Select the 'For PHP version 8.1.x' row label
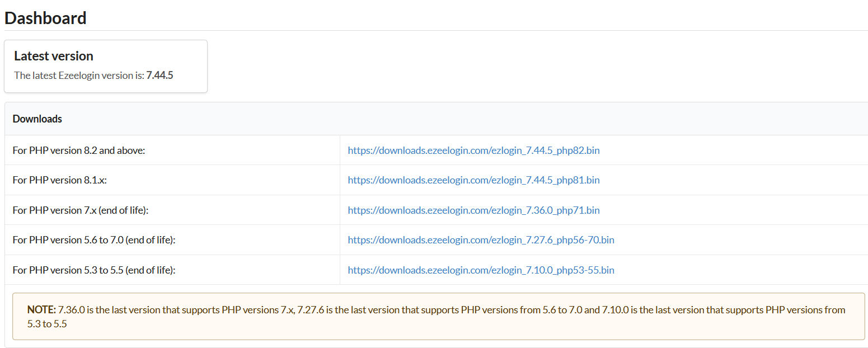Screen dimensions: 868x348 (x=59, y=180)
